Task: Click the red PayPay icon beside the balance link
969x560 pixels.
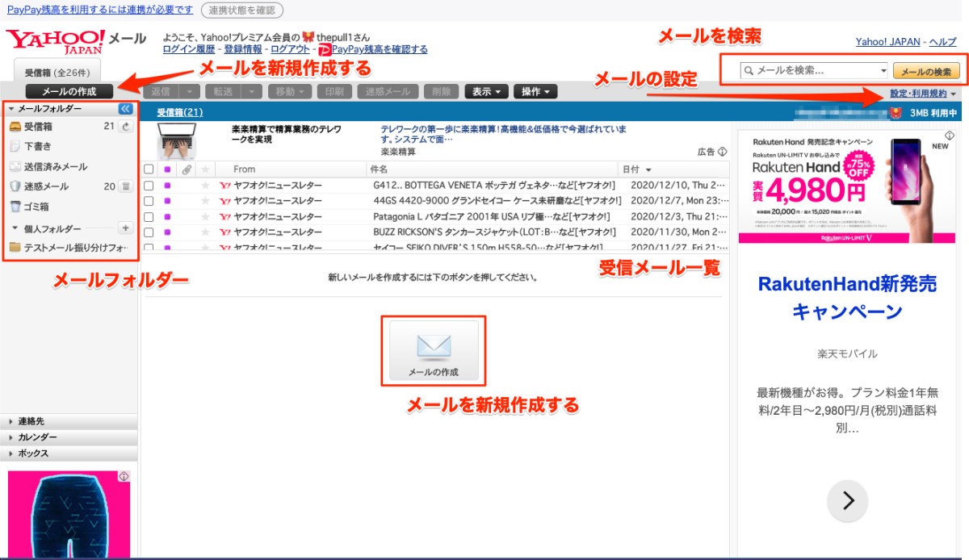Action: point(325,49)
